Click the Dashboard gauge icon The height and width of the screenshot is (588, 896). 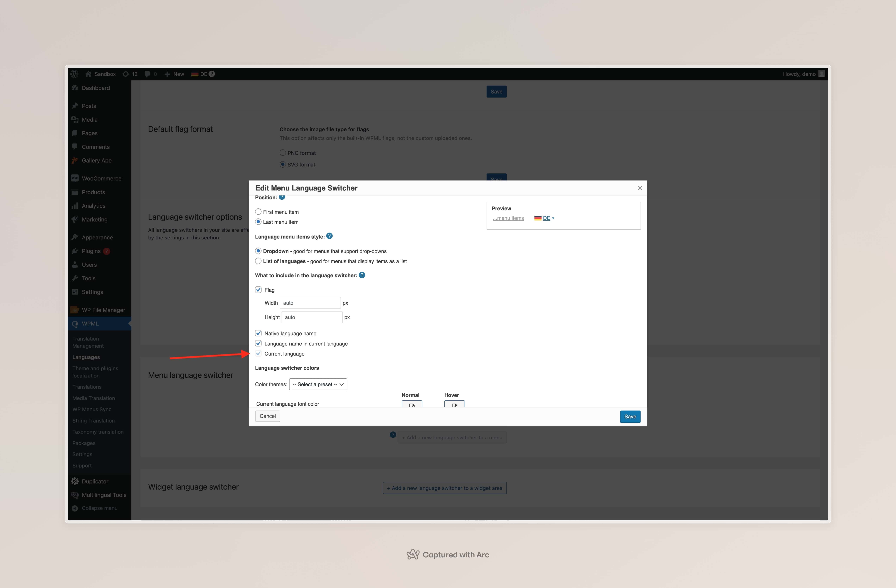click(x=74, y=88)
